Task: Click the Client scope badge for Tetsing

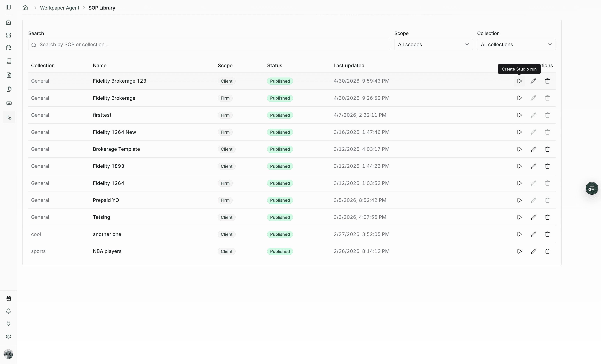Action: click(226, 217)
